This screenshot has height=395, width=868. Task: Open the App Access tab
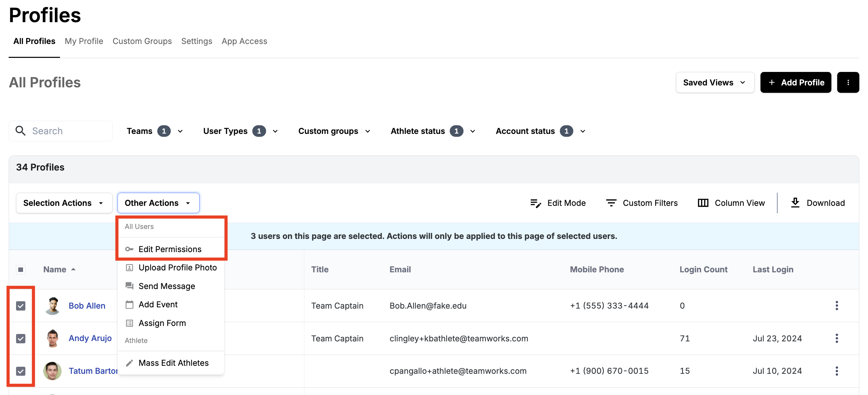coord(244,41)
